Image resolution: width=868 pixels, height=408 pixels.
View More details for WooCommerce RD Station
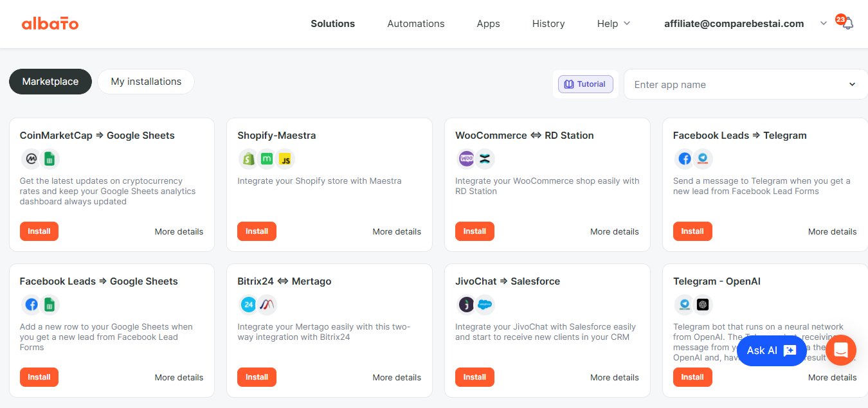point(615,231)
